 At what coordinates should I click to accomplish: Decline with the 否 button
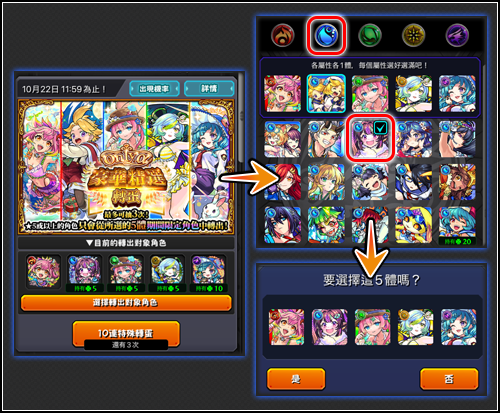pos(449,379)
